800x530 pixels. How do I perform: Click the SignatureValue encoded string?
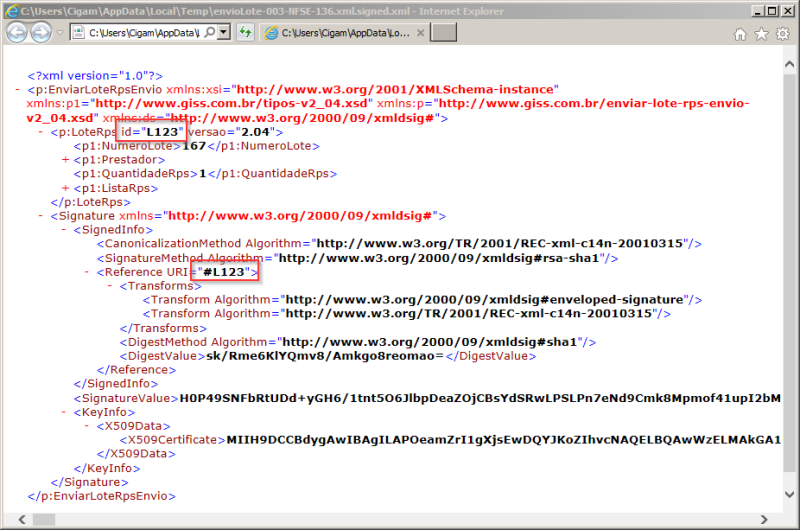[x=480, y=398]
